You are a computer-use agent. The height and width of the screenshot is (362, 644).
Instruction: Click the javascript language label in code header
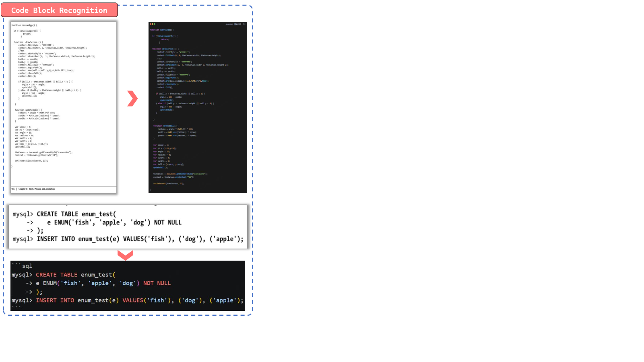[229, 24]
